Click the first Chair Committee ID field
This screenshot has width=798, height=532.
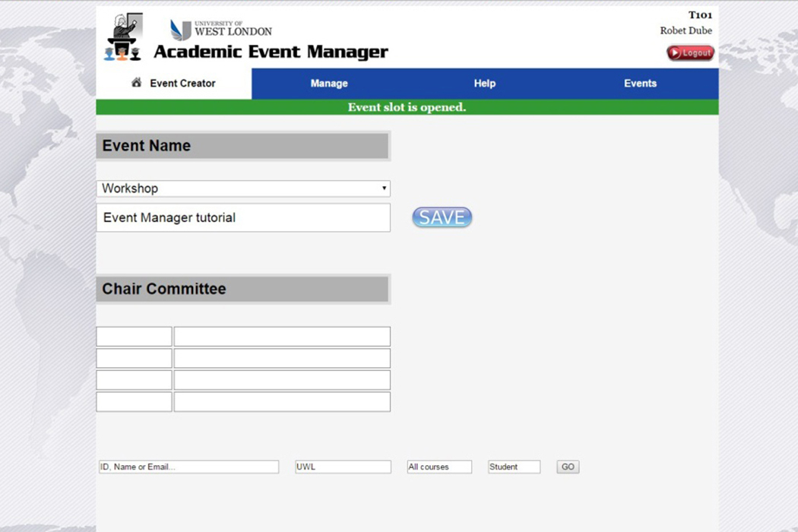click(x=134, y=337)
